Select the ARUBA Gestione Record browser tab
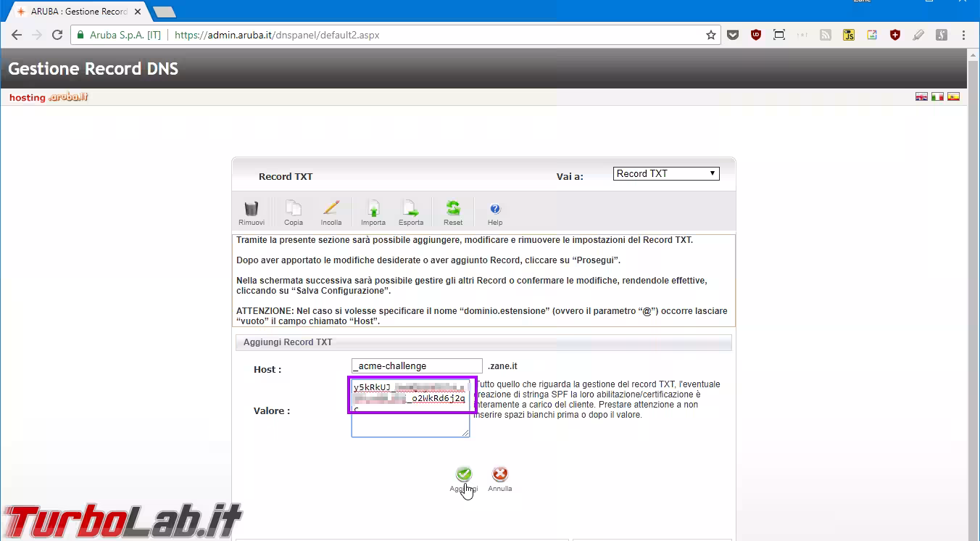Image resolution: width=980 pixels, height=541 pixels. click(x=76, y=12)
